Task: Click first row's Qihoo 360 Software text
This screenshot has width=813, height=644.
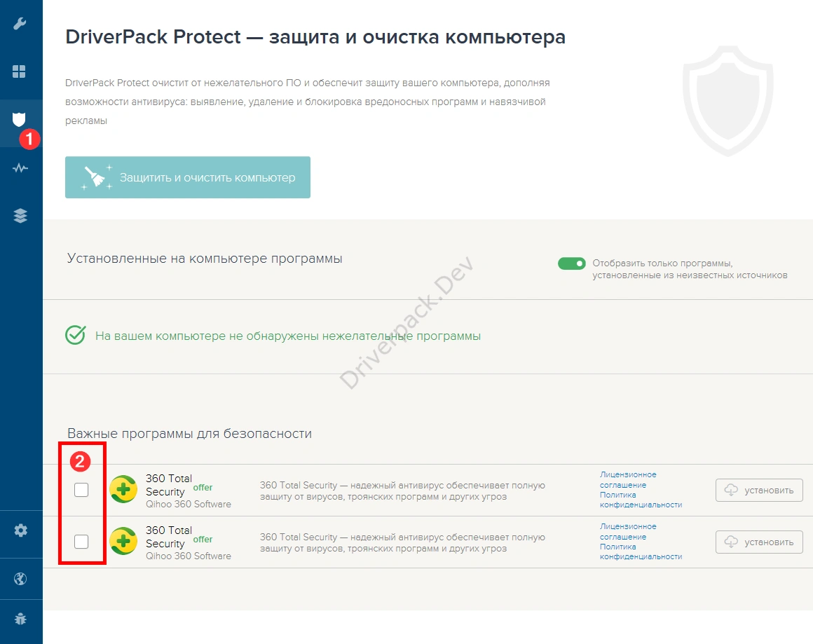Action: pyautogui.click(x=189, y=504)
